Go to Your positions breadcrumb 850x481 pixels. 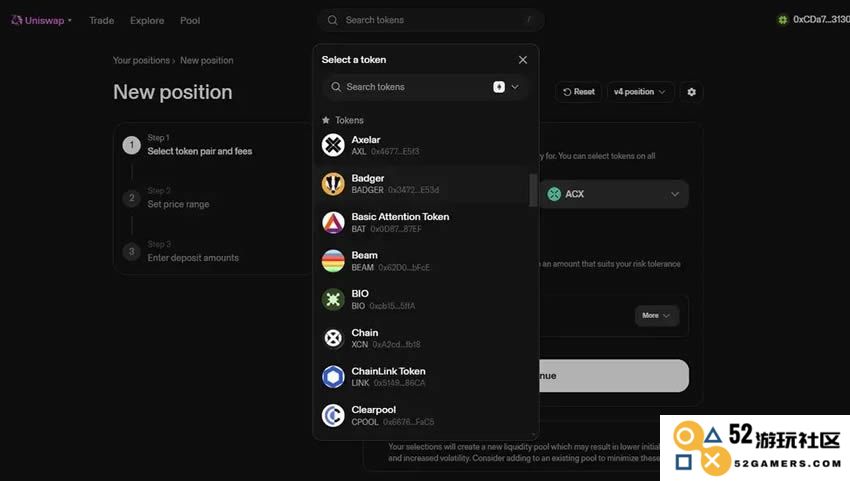pyautogui.click(x=141, y=60)
